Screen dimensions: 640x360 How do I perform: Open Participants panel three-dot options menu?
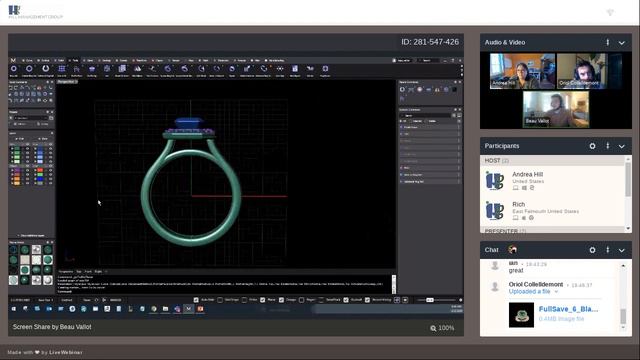(607, 146)
